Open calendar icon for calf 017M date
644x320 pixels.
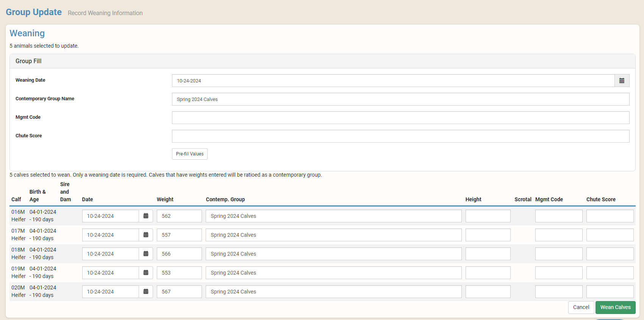click(146, 235)
